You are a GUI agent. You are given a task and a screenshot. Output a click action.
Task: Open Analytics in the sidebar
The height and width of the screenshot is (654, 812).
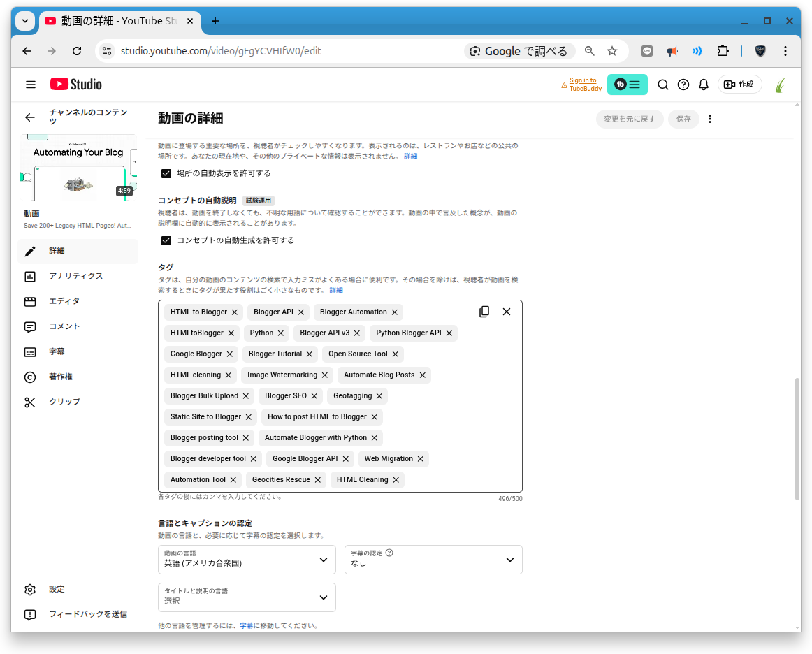point(75,276)
